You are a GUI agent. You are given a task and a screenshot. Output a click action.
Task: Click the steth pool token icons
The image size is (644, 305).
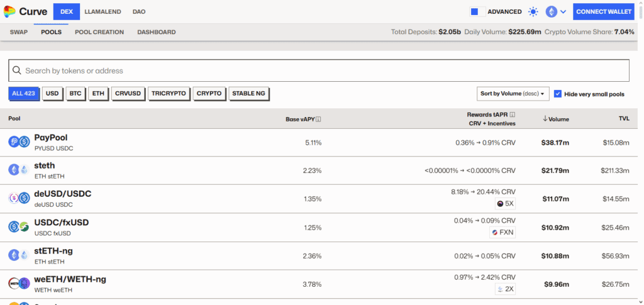coord(19,170)
